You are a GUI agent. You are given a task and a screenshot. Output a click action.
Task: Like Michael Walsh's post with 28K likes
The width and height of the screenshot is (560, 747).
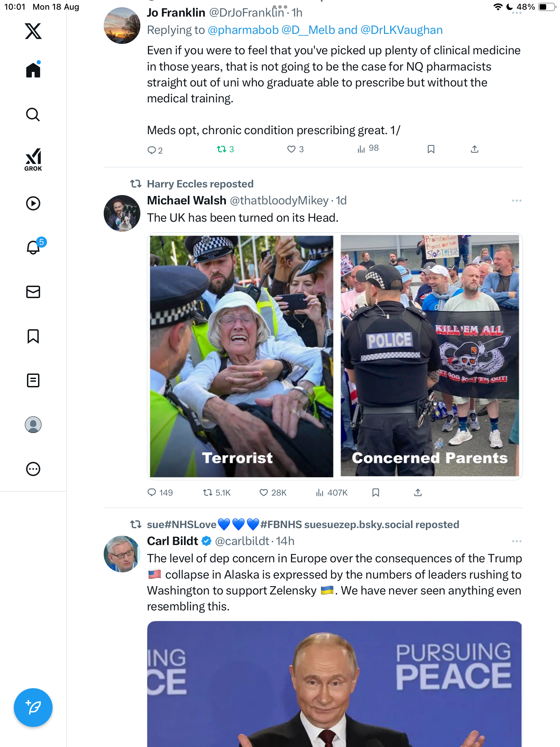[x=273, y=492]
